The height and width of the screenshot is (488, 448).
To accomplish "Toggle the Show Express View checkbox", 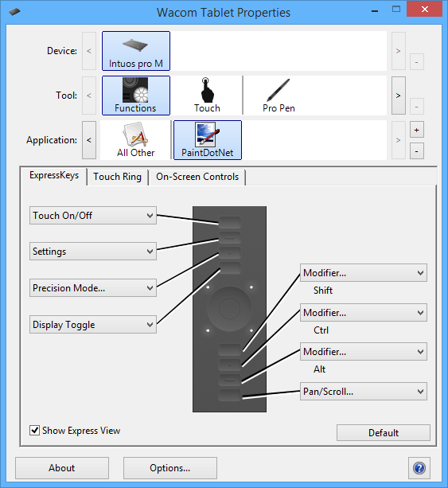I will tap(34, 431).
